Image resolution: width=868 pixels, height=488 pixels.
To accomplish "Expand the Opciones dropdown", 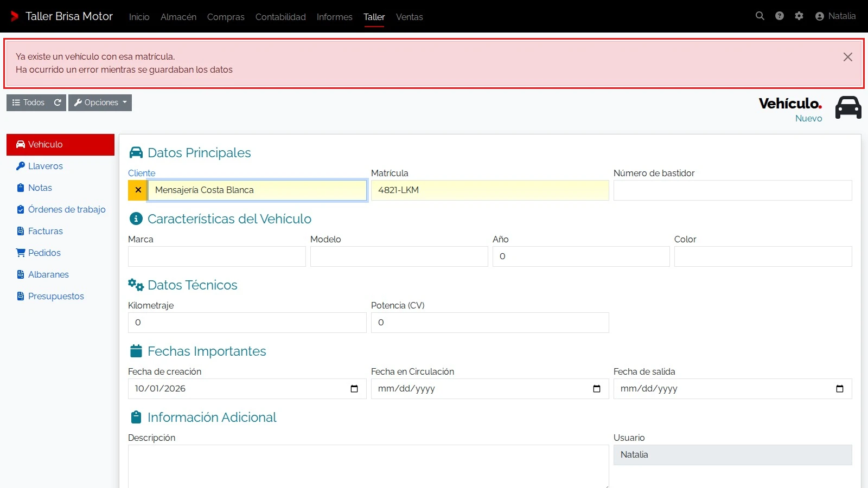I will pos(100,102).
